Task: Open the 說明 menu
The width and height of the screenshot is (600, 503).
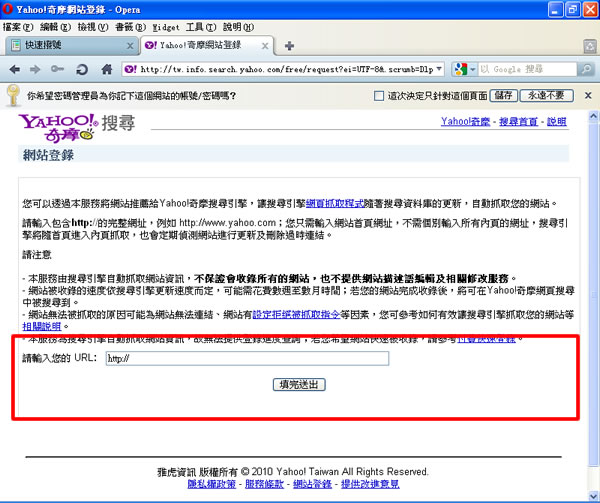Action: (238, 27)
